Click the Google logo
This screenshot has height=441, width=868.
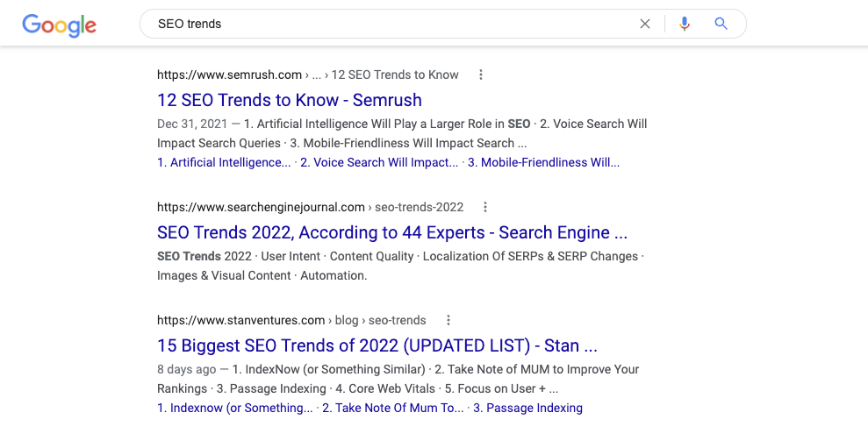pos(59,25)
